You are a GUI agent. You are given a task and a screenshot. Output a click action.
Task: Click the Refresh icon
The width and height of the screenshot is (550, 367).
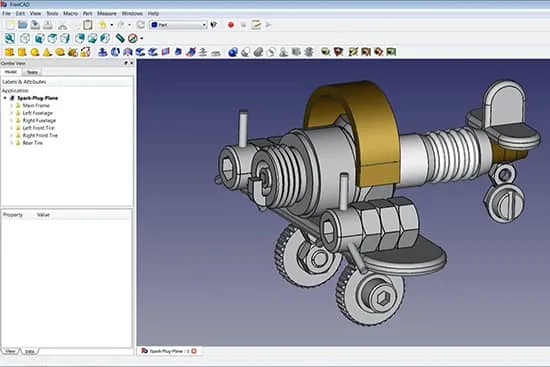pos(141,25)
